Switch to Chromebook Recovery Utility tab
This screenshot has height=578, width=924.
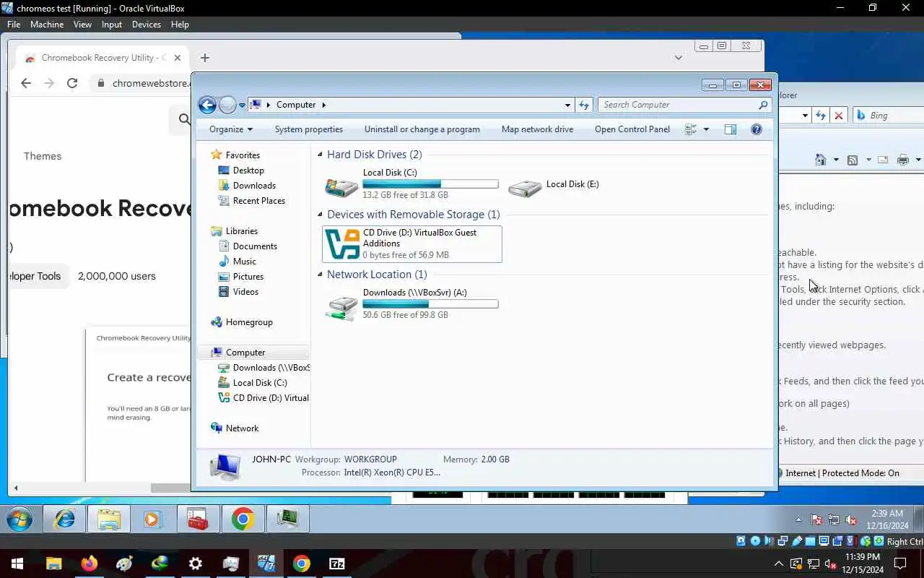pos(101,58)
